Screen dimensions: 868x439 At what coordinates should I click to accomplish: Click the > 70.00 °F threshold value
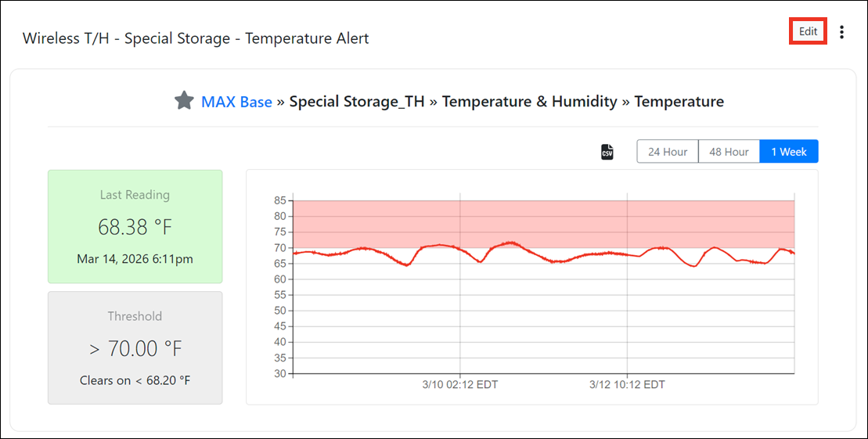click(x=135, y=348)
